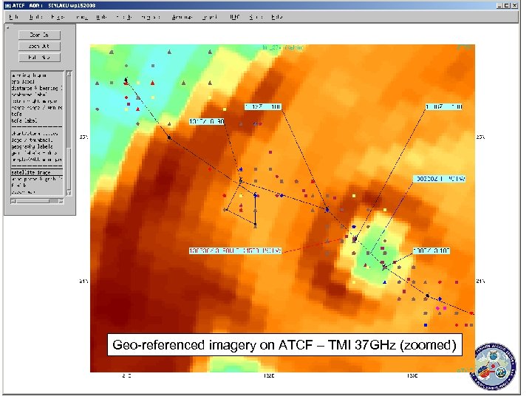Maximize the ATCF window
Image resolution: width=532 pixels, height=399 pixels.
pyautogui.click(x=507, y=5)
